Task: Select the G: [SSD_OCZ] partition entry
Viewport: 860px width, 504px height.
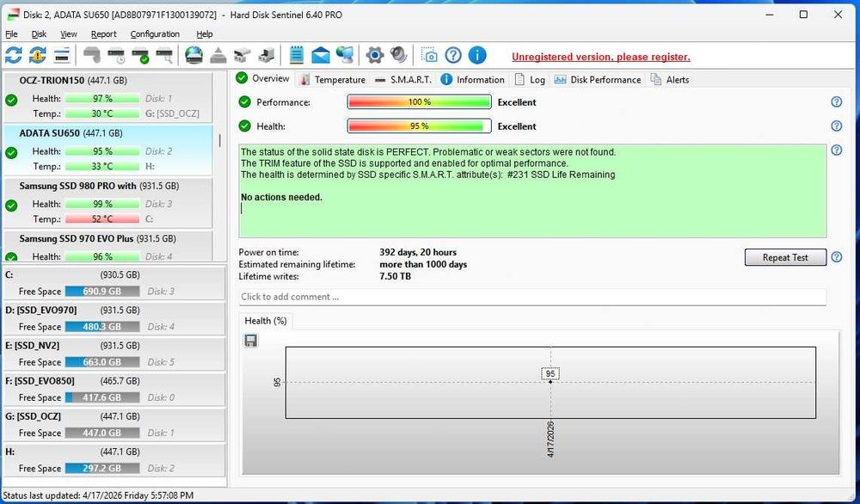Action: pos(114,425)
